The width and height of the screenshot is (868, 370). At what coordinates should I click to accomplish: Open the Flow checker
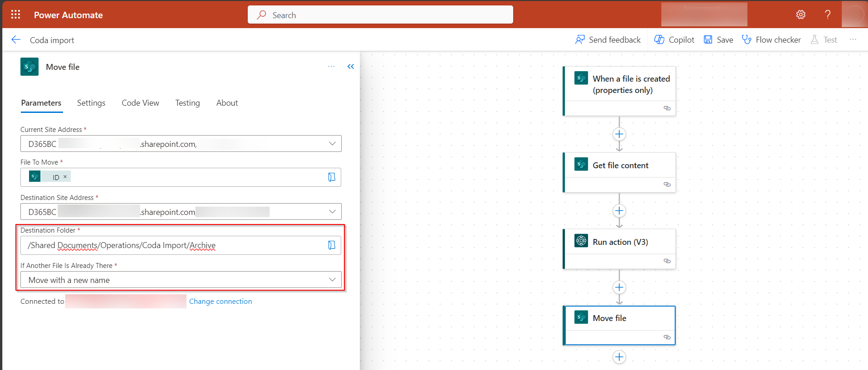pos(771,40)
